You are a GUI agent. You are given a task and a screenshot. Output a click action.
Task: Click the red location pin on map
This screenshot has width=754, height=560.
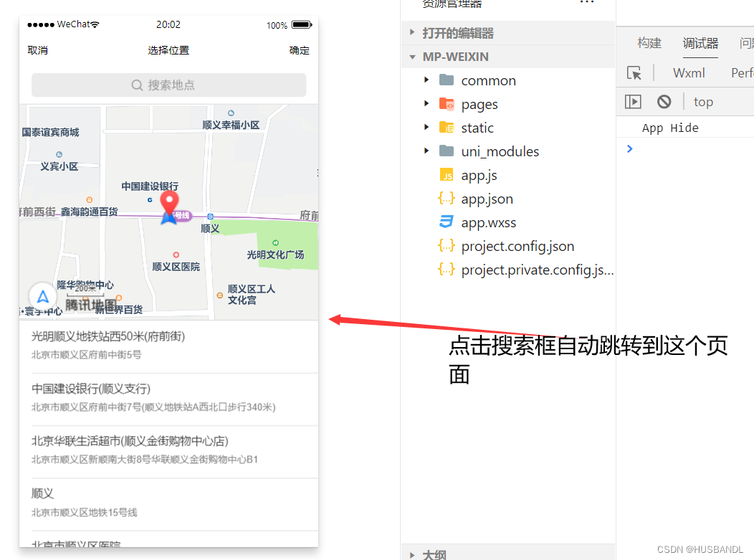[x=169, y=202]
